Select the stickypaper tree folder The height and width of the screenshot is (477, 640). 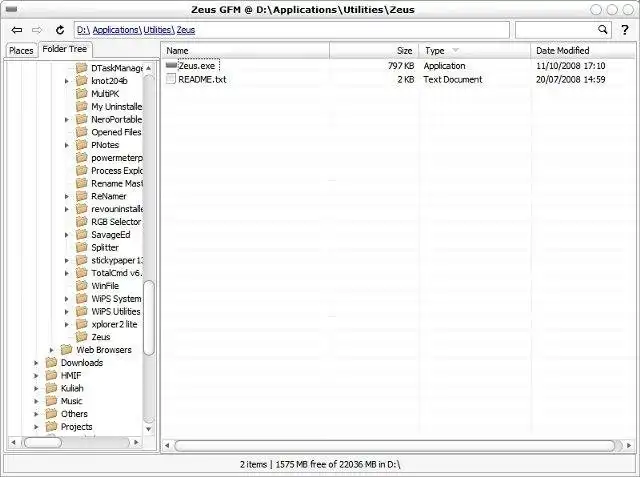pyautogui.click(x=117, y=260)
